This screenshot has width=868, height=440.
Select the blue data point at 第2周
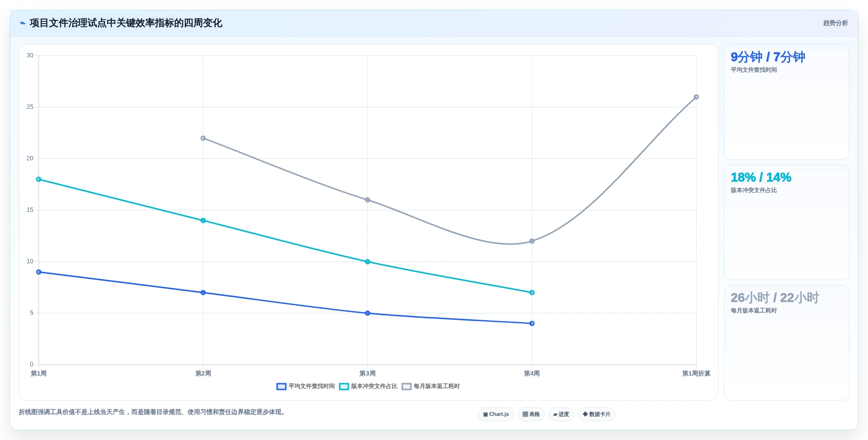click(203, 293)
